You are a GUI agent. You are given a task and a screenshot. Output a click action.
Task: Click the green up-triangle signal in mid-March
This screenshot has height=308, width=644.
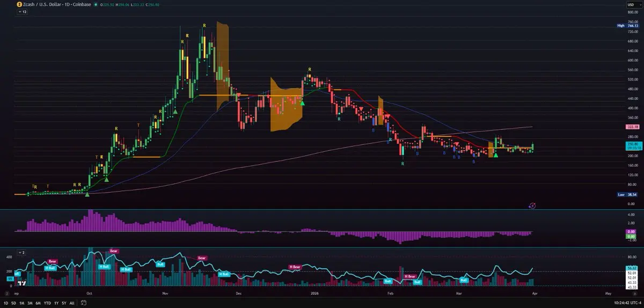496,155
